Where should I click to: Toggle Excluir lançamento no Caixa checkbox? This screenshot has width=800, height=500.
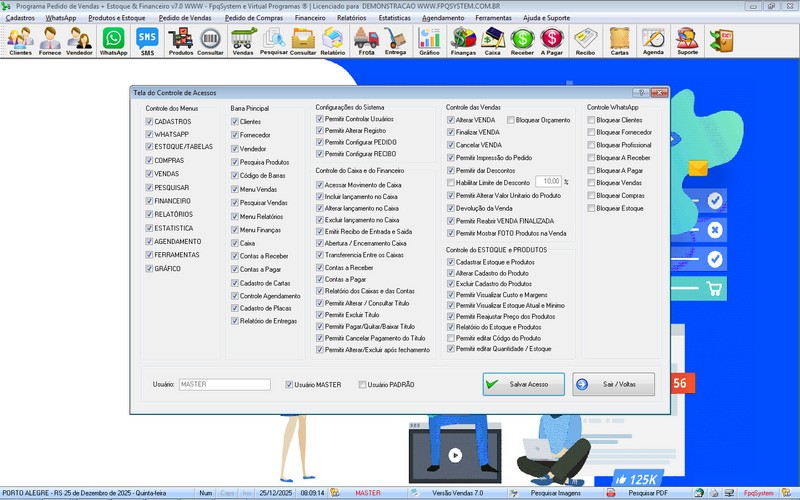click(319, 220)
